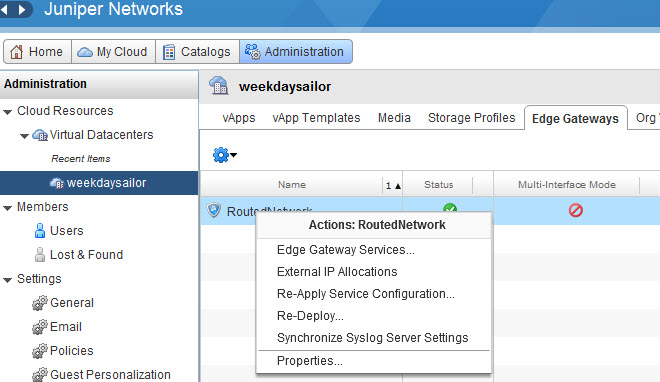The width and height of the screenshot is (660, 382).
Task: Open the blue gear actions dropdown
Action: pyautogui.click(x=225, y=155)
